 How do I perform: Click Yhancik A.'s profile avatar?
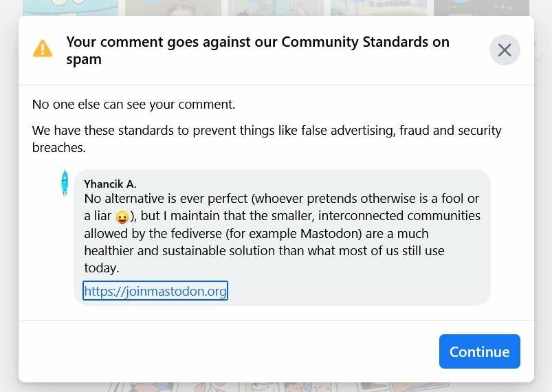65,183
